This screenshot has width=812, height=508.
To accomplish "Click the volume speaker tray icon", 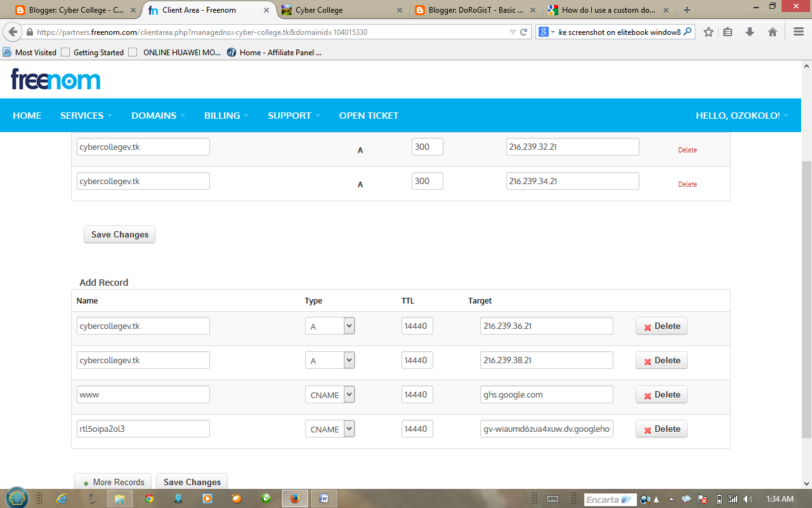I will tap(747, 499).
